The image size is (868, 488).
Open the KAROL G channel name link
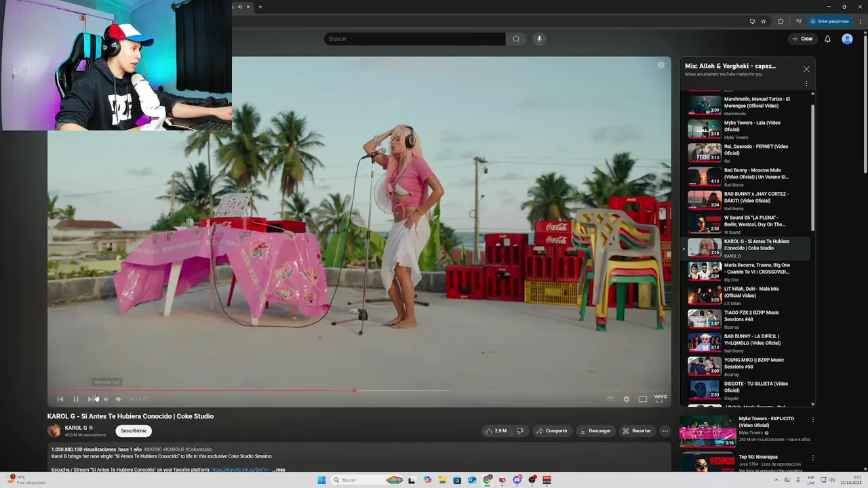(x=76, y=428)
